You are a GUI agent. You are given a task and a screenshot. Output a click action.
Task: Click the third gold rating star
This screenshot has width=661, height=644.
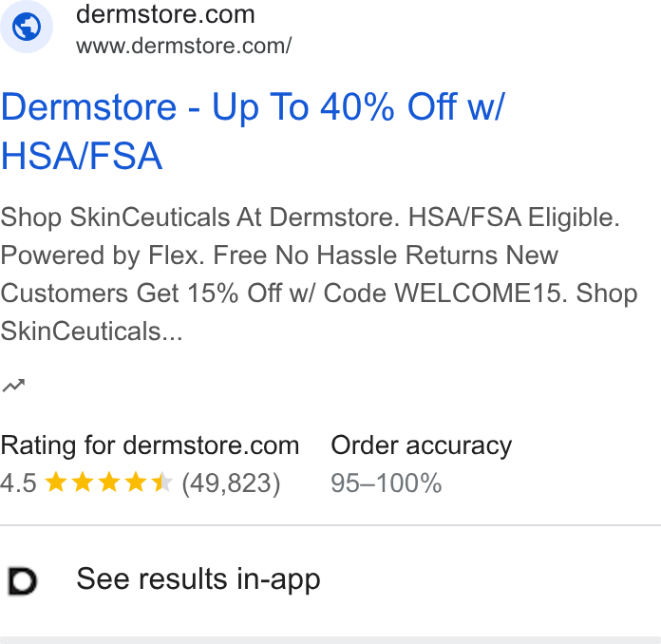[109, 483]
